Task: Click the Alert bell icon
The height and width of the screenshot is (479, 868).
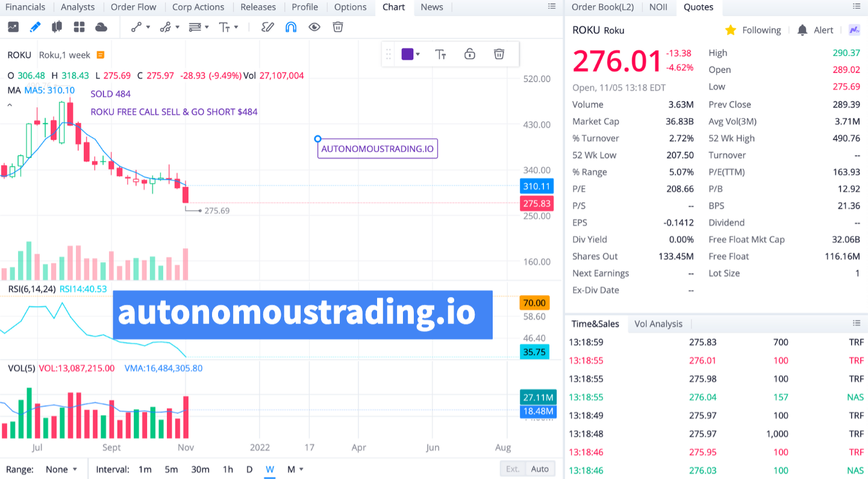Action: coord(802,30)
